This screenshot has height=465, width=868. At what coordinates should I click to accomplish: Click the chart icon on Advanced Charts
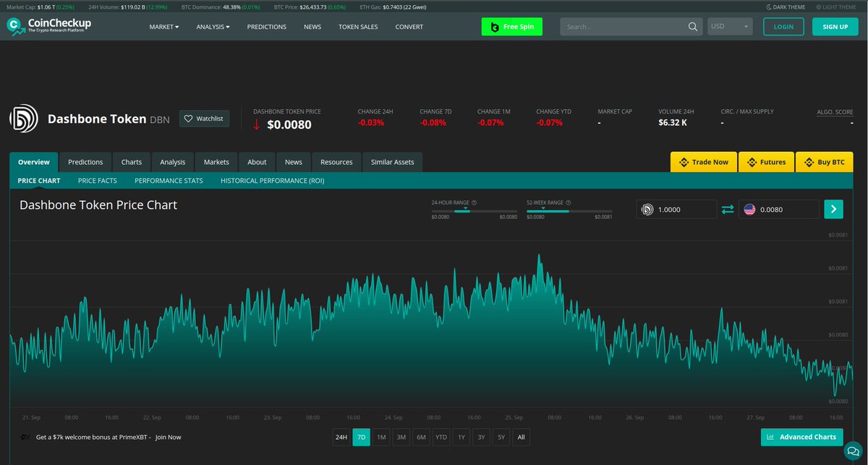pos(771,437)
